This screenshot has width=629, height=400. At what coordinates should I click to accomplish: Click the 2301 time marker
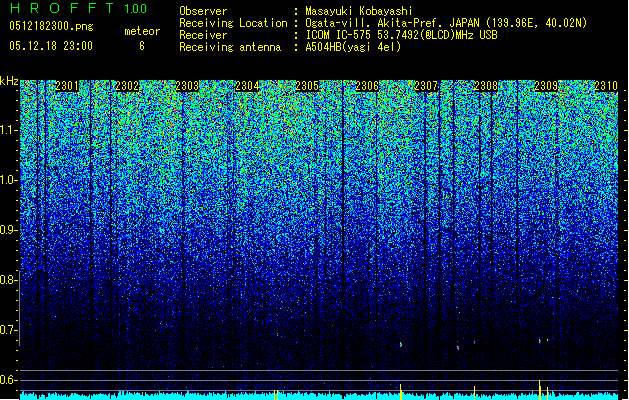(67, 86)
